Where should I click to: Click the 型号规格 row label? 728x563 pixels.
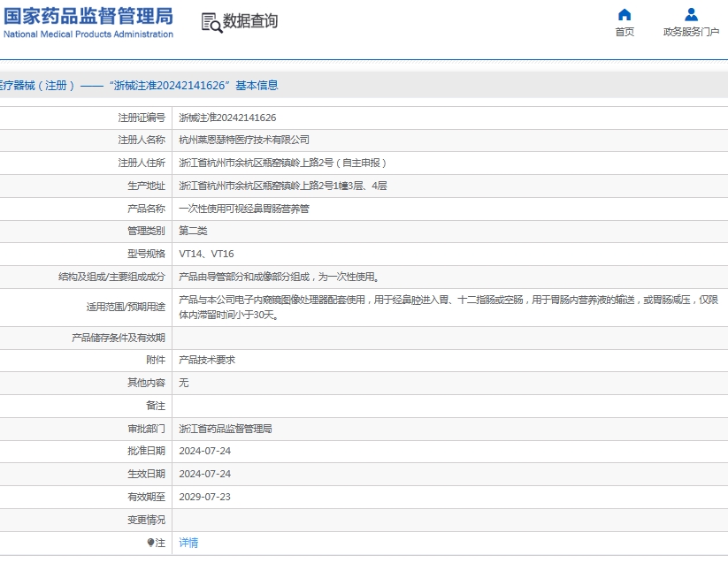[x=146, y=255]
